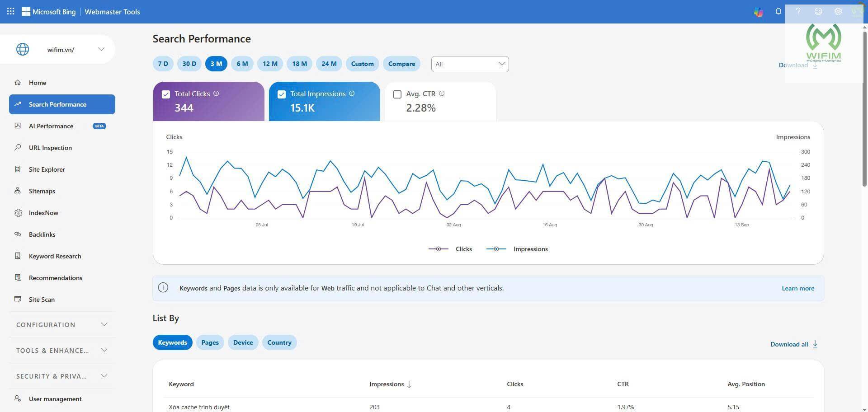The width and height of the screenshot is (868, 412).
Task: Open the apps grid launcher icon
Action: pos(11,11)
